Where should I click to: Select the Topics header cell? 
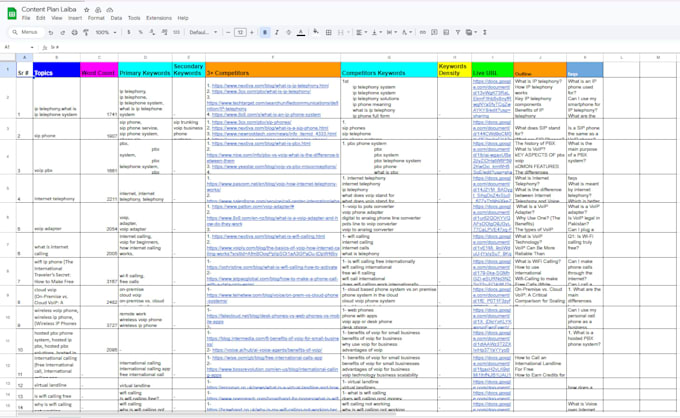pos(57,70)
